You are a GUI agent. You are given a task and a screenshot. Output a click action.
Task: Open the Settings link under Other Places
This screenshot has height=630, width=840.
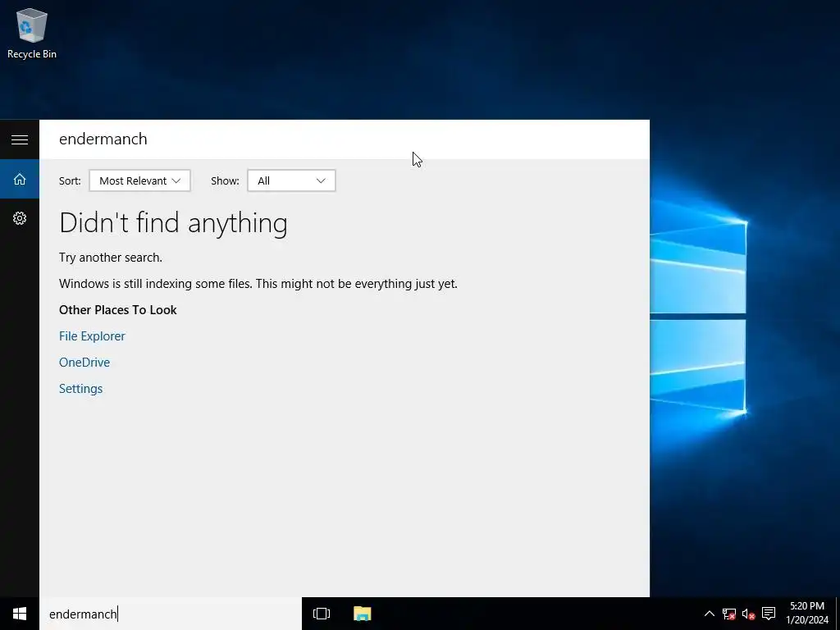click(x=81, y=388)
